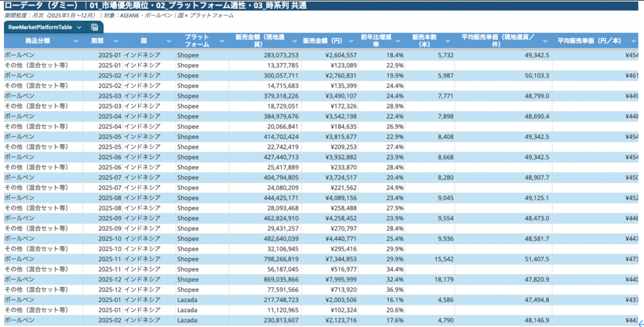Select growth rate cell 34.4%
Viewport: 644px width, 327px height.
381,269
